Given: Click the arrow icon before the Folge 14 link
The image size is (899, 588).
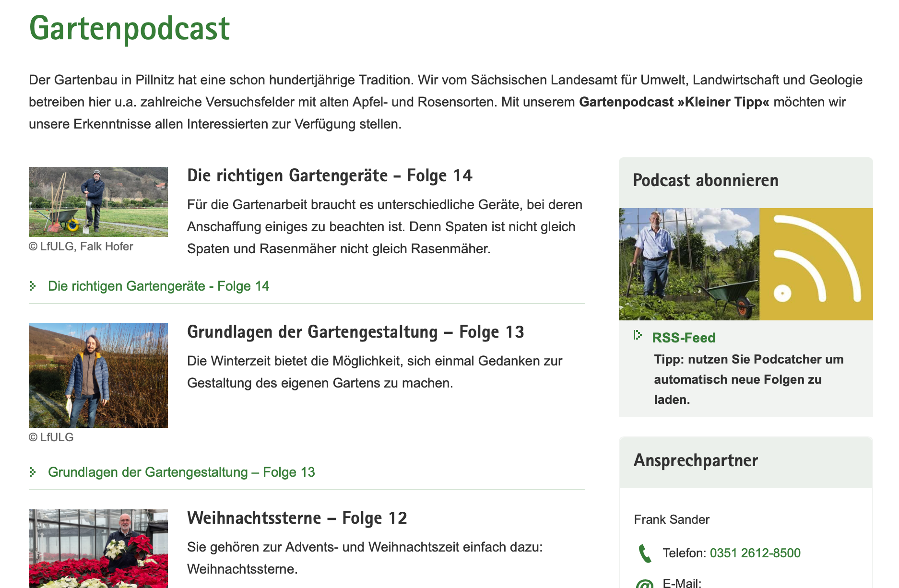Looking at the screenshot, I should [x=33, y=286].
